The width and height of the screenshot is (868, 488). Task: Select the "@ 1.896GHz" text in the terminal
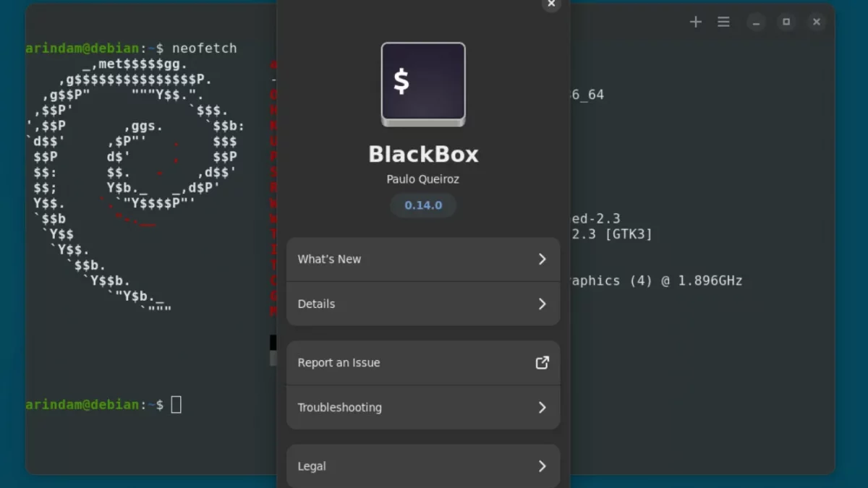pyautogui.click(x=702, y=281)
